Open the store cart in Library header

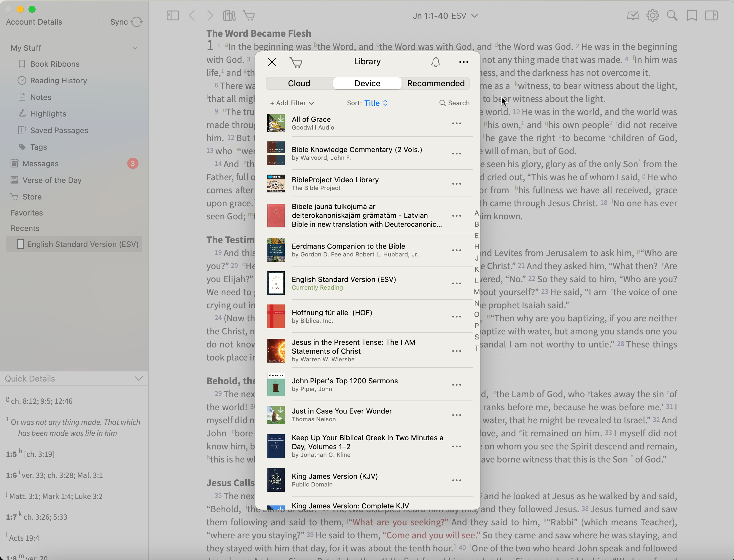click(296, 62)
